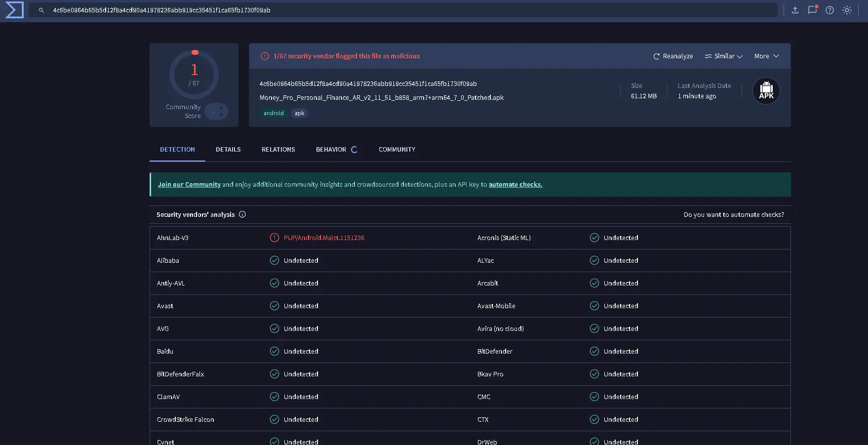Click the Reanalyze button
This screenshot has height=445, width=868.
click(x=673, y=56)
